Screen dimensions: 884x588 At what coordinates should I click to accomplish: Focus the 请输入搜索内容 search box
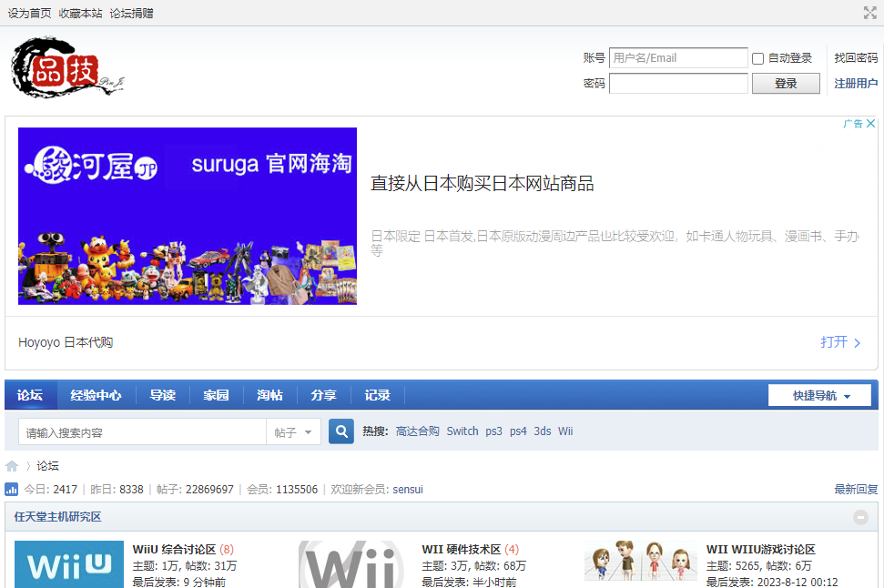point(143,432)
